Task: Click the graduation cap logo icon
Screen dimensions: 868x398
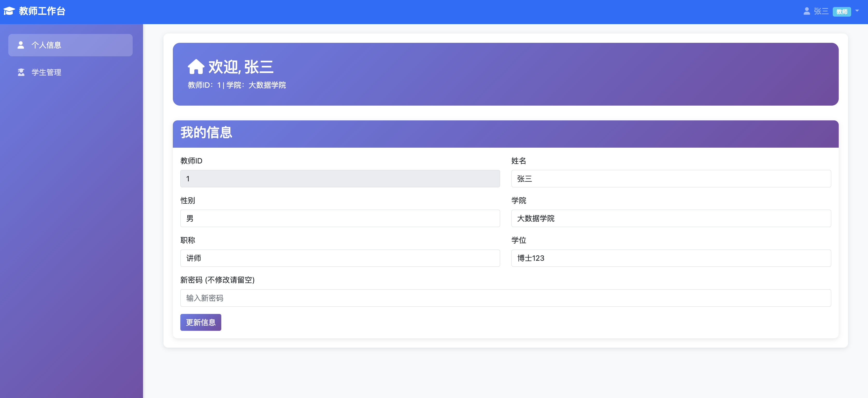Action: pos(9,11)
